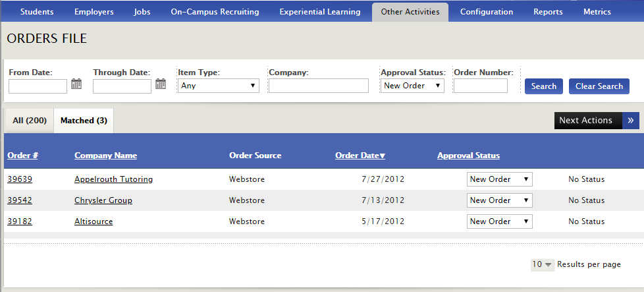This screenshot has height=292, width=644.
Task: Open the From Date calendar picker
Action: click(x=76, y=84)
